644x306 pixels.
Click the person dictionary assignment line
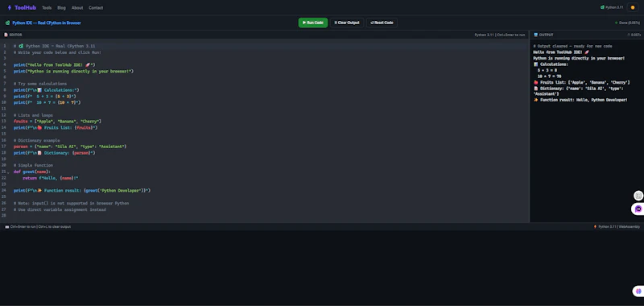[x=70, y=147]
